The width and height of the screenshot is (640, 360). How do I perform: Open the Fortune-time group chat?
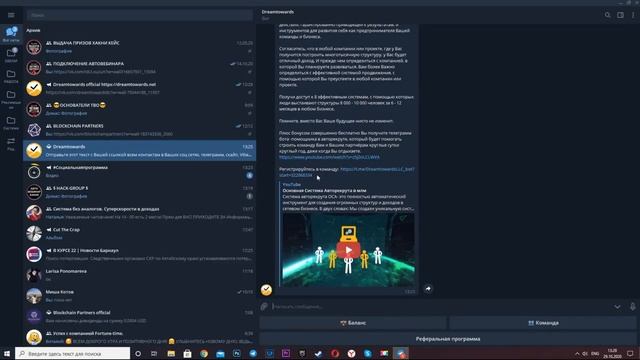coord(140,337)
